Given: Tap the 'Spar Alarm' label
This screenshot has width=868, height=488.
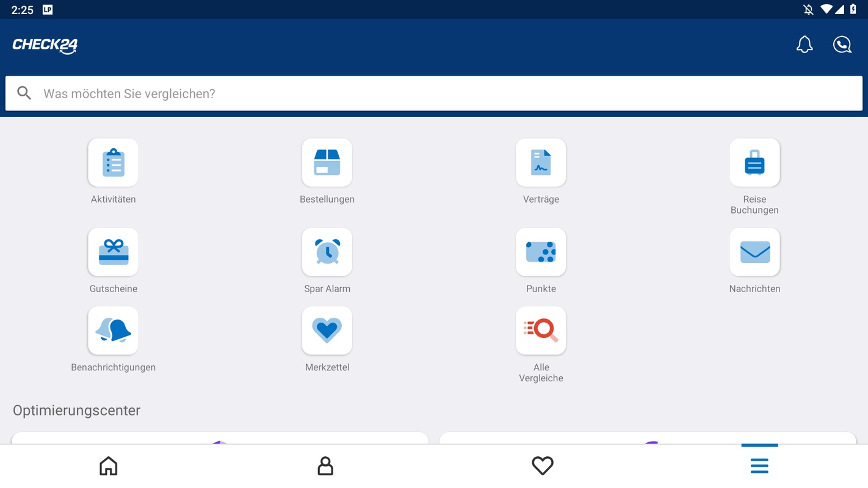Looking at the screenshot, I should point(327,289).
